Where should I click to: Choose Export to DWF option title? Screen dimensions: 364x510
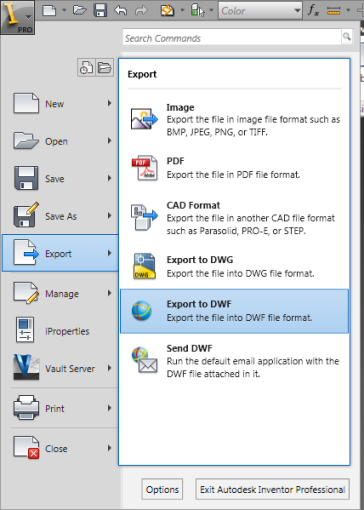[199, 304]
